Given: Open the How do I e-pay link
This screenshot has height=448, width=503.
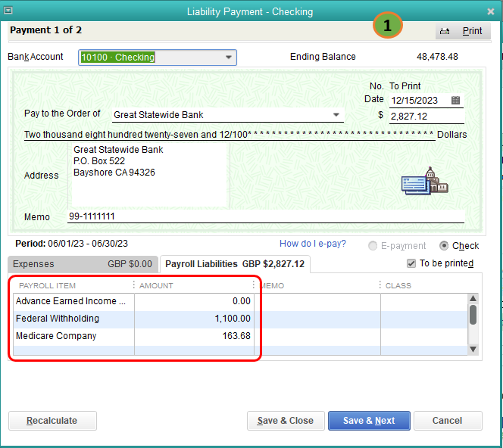Looking at the screenshot, I should (313, 244).
